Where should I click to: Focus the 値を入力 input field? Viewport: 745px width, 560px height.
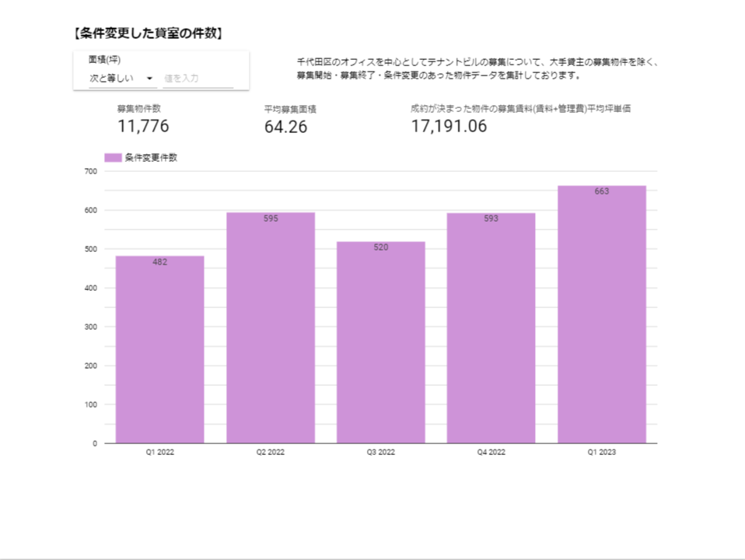click(198, 79)
